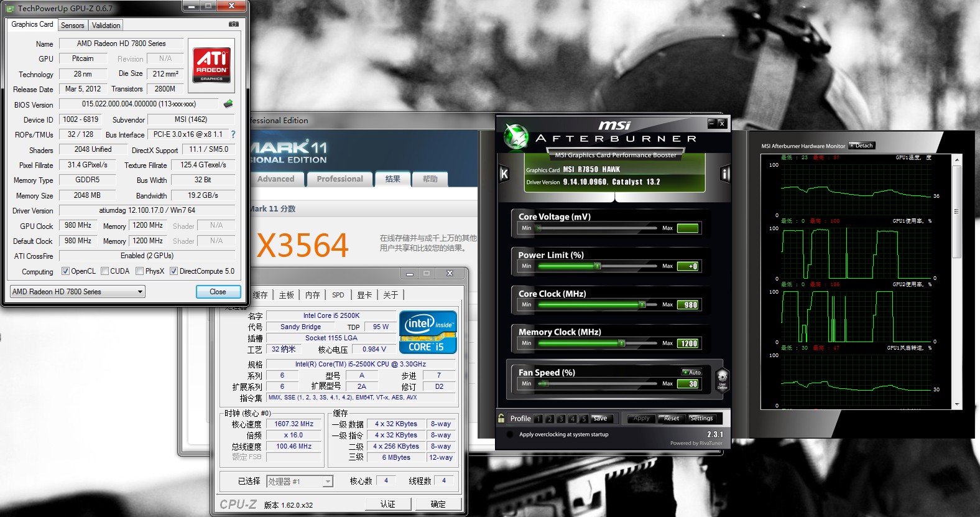The height and width of the screenshot is (517, 980).
Task: Click the BIOS Version value field
Action: (139, 104)
